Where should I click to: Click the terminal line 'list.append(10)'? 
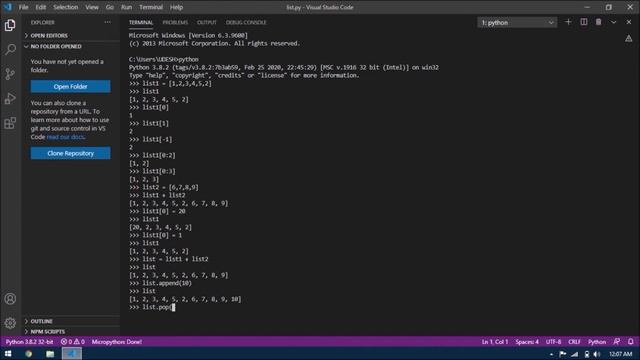(160, 283)
